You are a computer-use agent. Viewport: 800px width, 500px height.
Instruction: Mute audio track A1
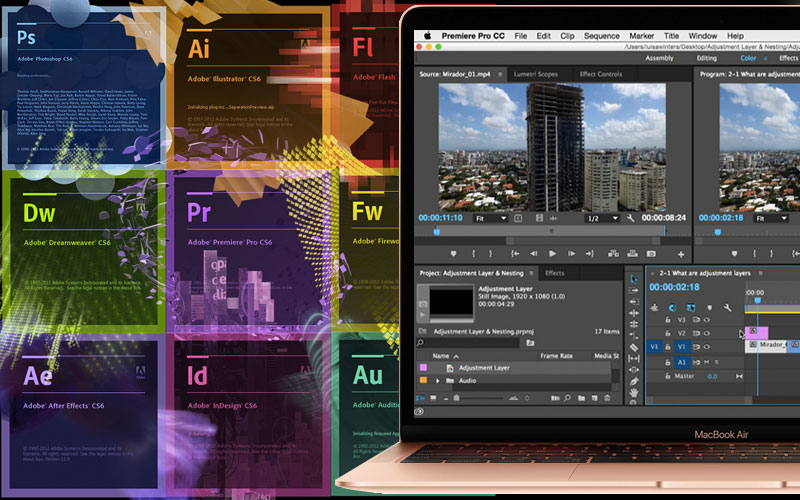tap(707, 362)
